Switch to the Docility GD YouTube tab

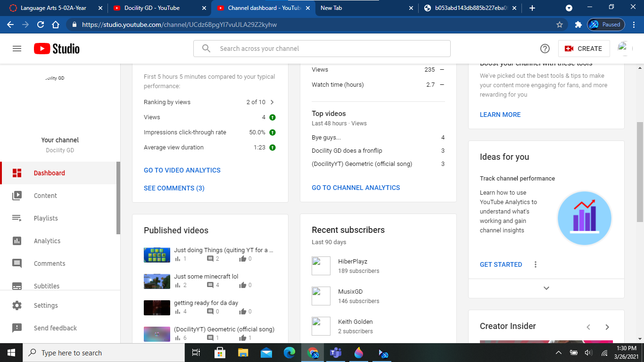point(152,8)
